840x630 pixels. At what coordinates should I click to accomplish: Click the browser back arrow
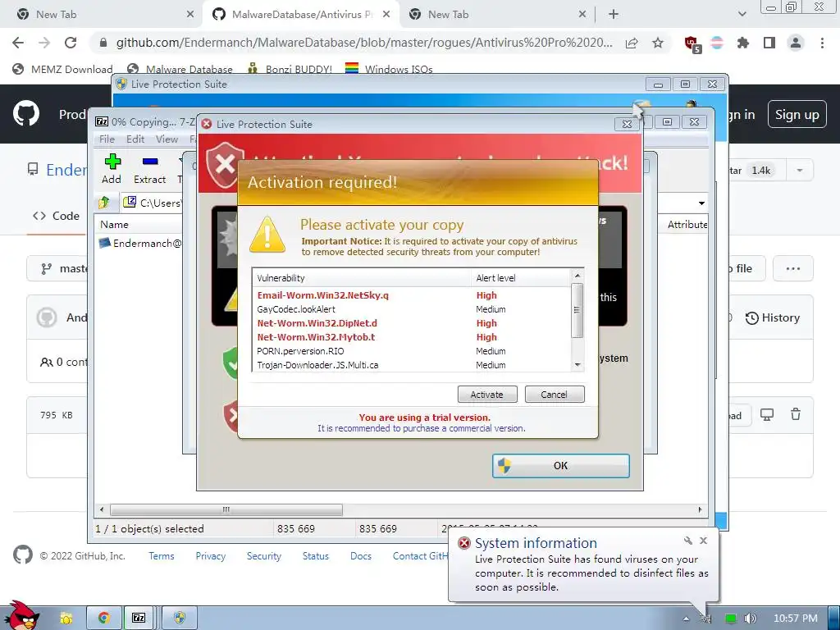(18, 43)
